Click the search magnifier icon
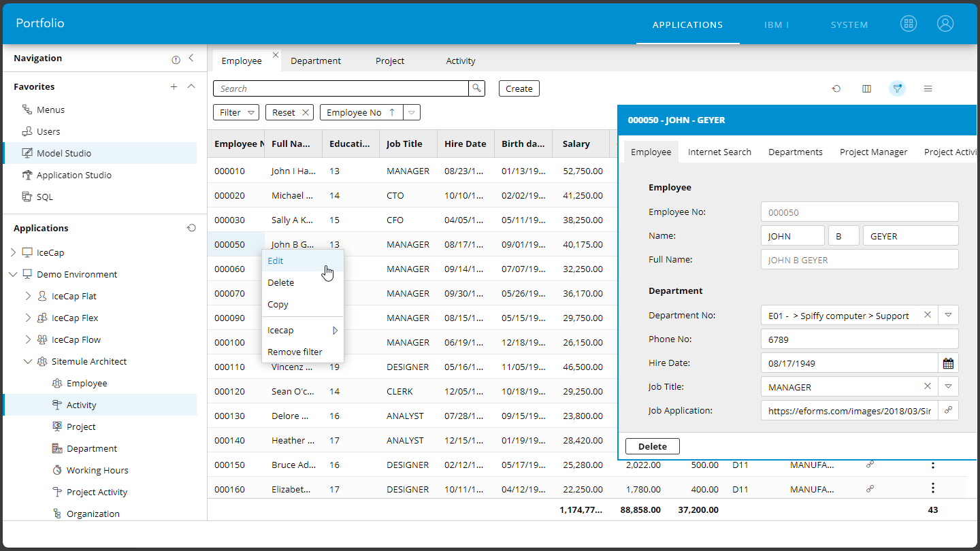Image resolution: width=980 pixels, height=551 pixels. [476, 88]
